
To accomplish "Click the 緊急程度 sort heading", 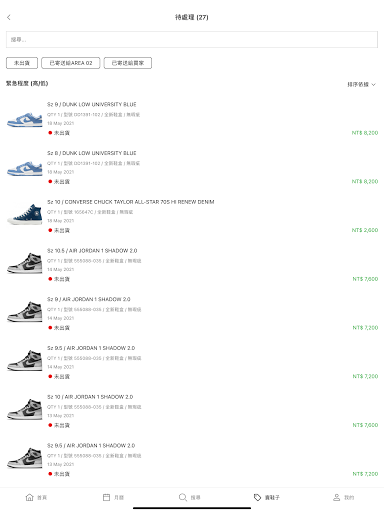I will tap(27, 83).
